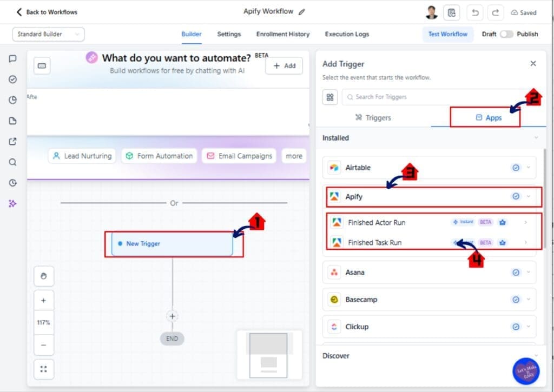Open the purple heart chat widget
The height and width of the screenshot is (392, 554).
point(526,371)
